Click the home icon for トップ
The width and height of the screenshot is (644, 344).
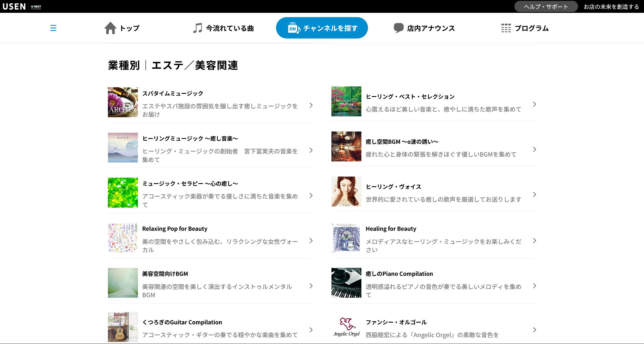point(110,28)
